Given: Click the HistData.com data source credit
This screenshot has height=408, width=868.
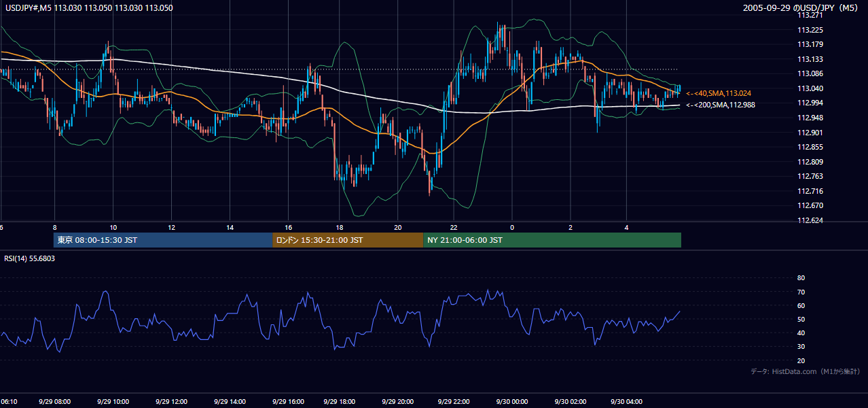Looking at the screenshot, I should coord(806,371).
